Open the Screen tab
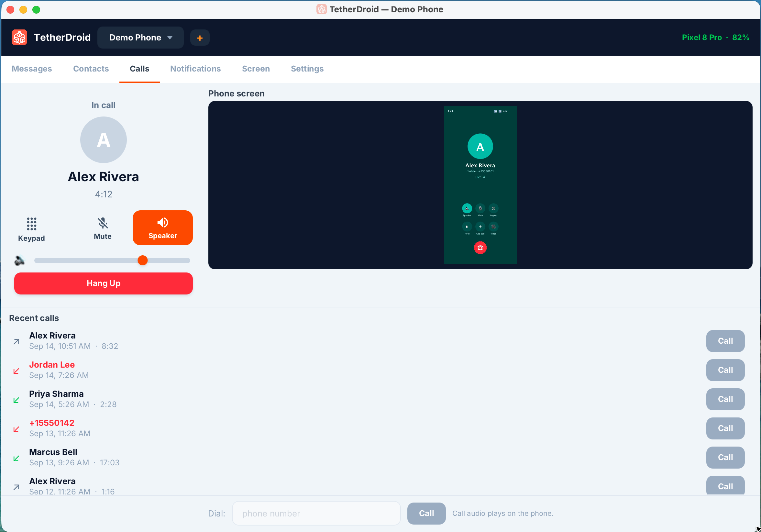This screenshot has width=761, height=532. 256,69
